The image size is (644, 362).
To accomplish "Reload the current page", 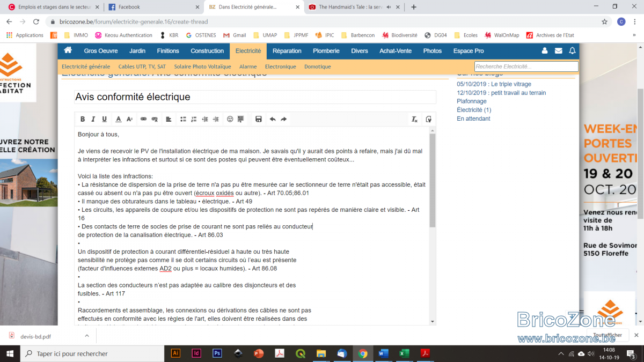I will [36, 22].
